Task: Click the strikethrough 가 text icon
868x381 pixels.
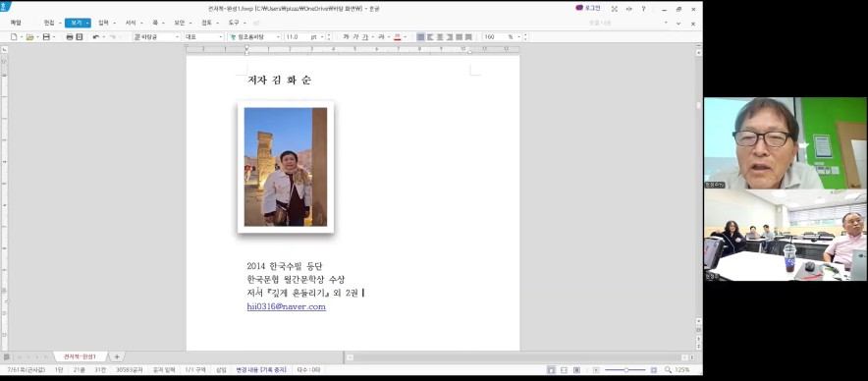Action: [x=381, y=37]
